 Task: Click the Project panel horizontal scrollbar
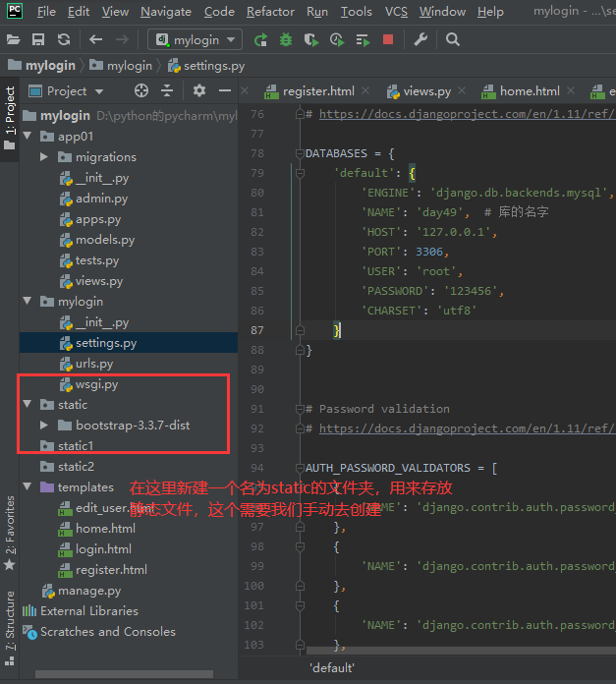pyautogui.click(x=124, y=674)
